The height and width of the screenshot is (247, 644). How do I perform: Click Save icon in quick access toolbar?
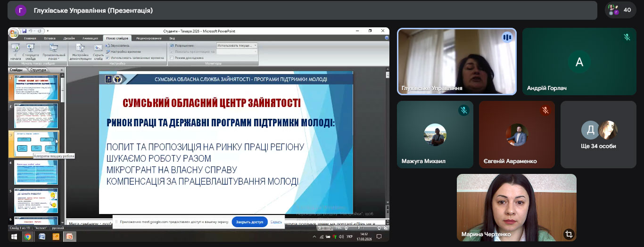24,31
